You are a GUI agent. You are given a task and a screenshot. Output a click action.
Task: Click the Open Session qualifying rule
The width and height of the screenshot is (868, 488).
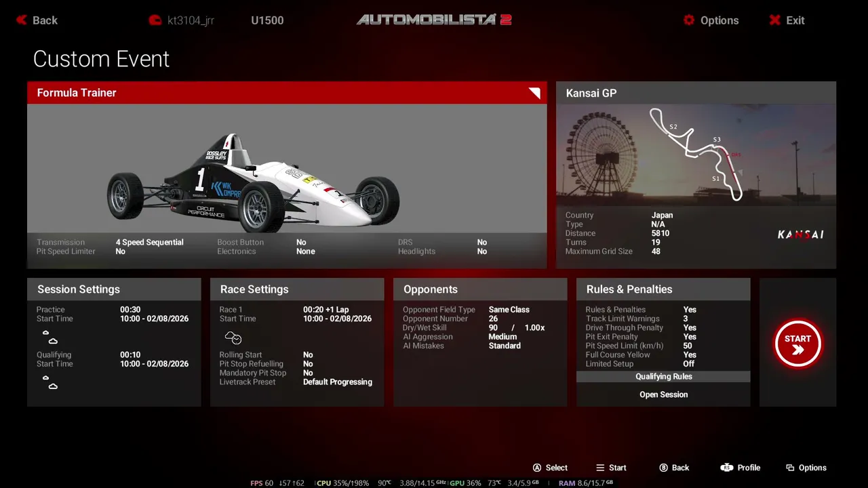[663, 394]
